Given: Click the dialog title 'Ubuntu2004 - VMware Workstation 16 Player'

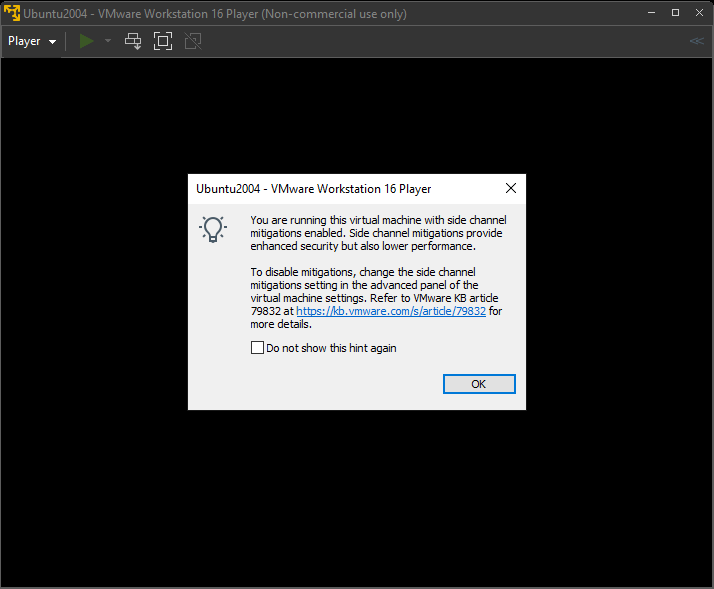Looking at the screenshot, I should 313,189.
